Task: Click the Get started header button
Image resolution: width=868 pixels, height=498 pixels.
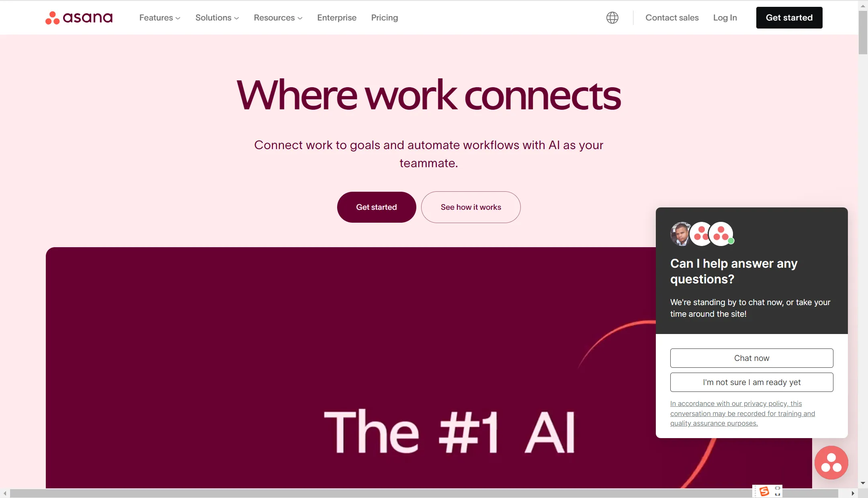Action: [x=789, y=17]
